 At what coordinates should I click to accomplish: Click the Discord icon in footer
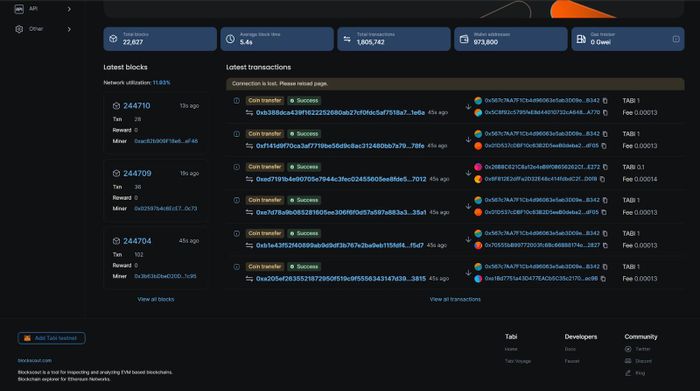coord(628,361)
